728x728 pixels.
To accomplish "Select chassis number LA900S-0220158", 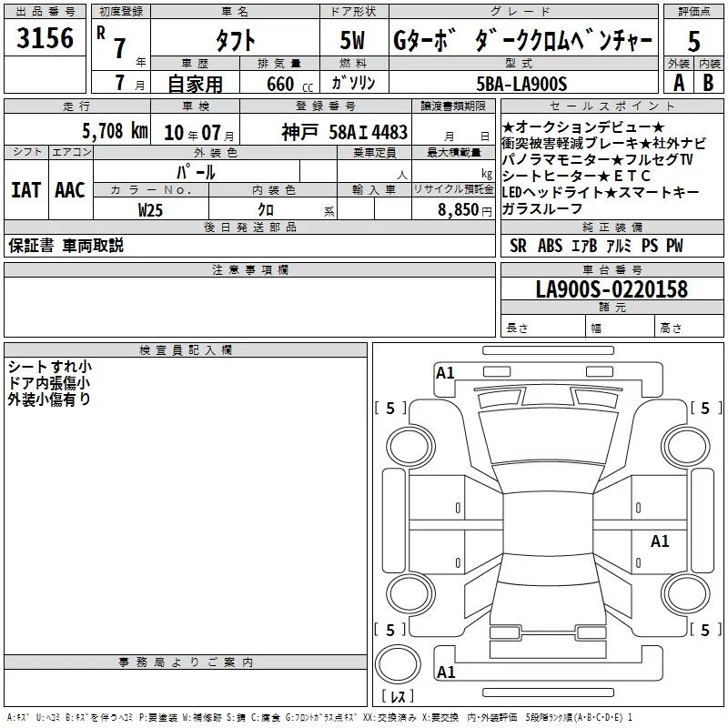I will point(612,288).
